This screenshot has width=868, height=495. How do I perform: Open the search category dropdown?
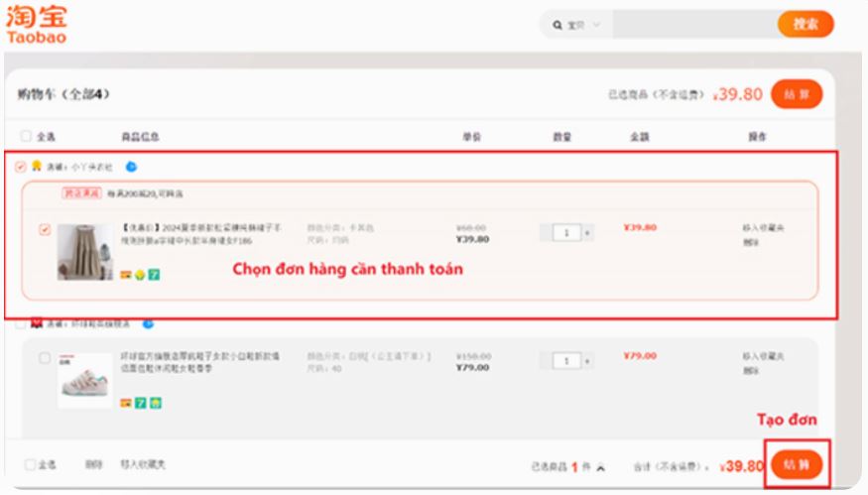(583, 25)
